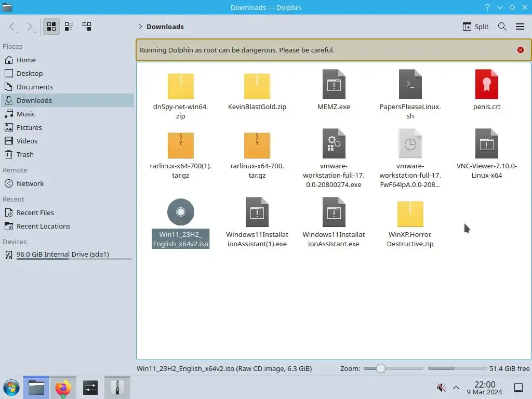The width and height of the screenshot is (532, 399).
Task: Click Dolphin file manager taskbar icon
Action: [36, 388]
